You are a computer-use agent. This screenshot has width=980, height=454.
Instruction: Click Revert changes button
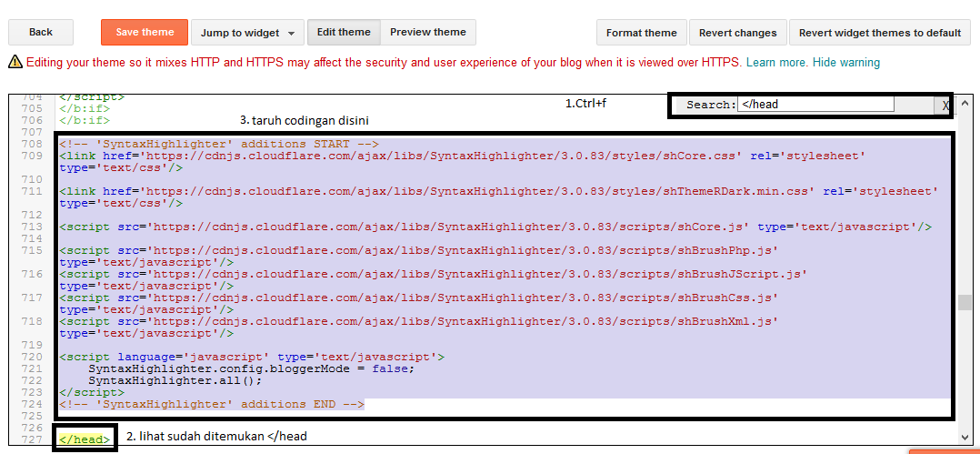pos(737,33)
